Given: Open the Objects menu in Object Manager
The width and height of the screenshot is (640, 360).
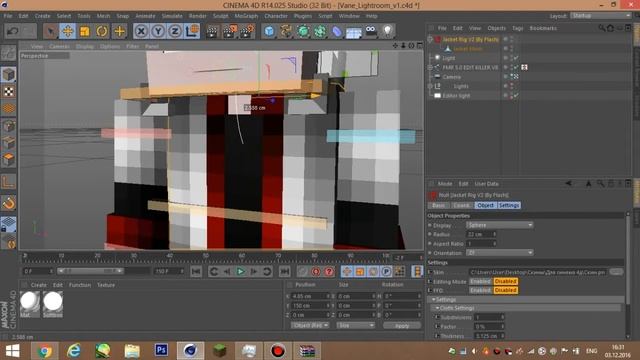Looking at the screenshot, I should tap(496, 28).
